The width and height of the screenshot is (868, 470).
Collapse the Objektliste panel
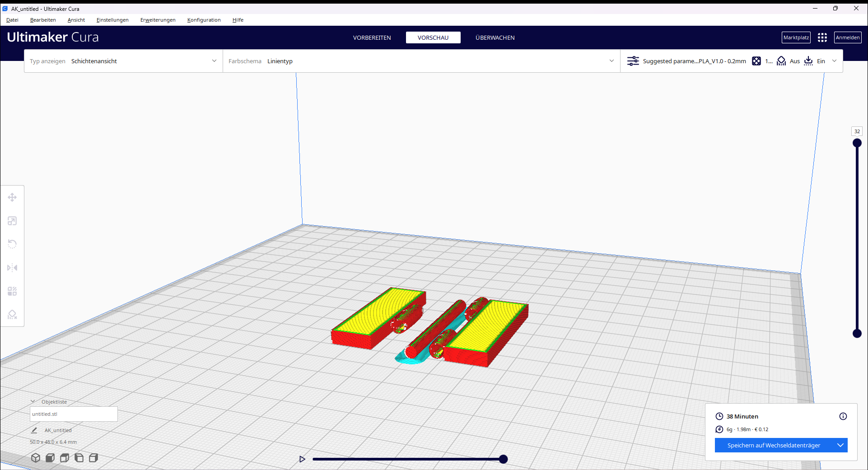click(33, 401)
